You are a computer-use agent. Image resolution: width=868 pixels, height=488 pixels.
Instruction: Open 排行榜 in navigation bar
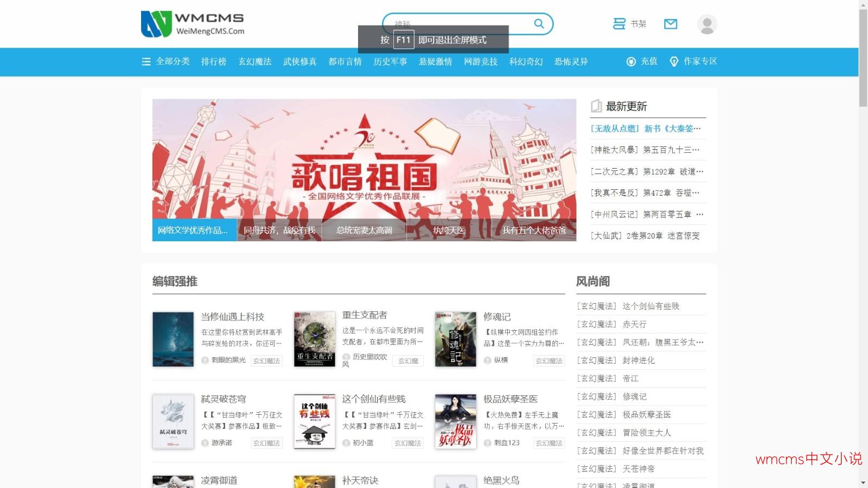click(x=214, y=61)
